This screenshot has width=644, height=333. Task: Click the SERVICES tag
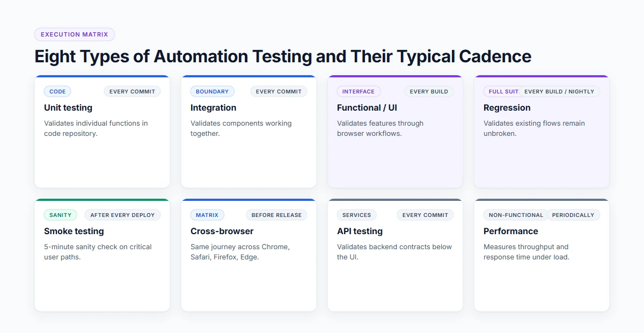357,215
